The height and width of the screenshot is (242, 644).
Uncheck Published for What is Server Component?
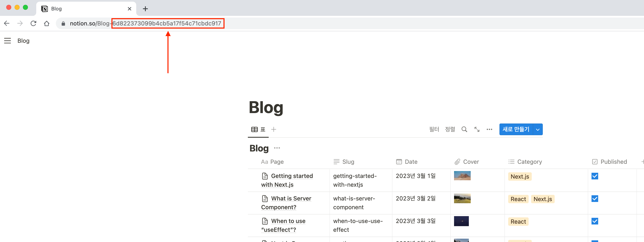(595, 199)
